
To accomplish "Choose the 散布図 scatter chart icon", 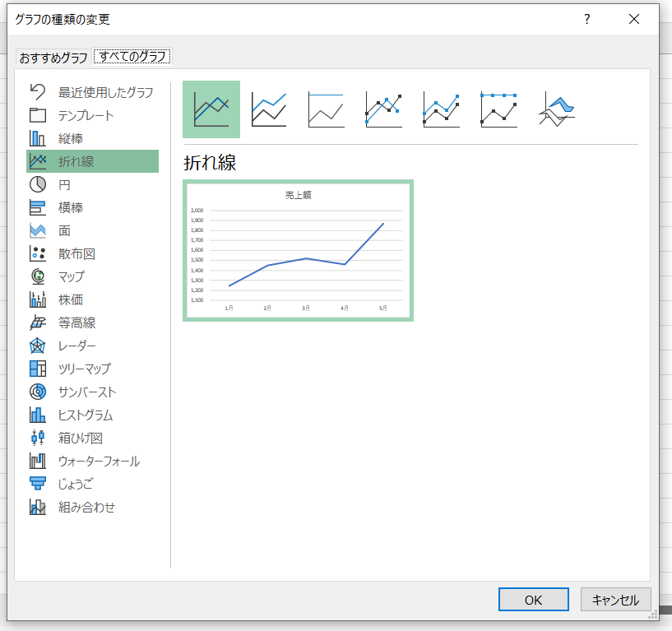I will click(38, 253).
